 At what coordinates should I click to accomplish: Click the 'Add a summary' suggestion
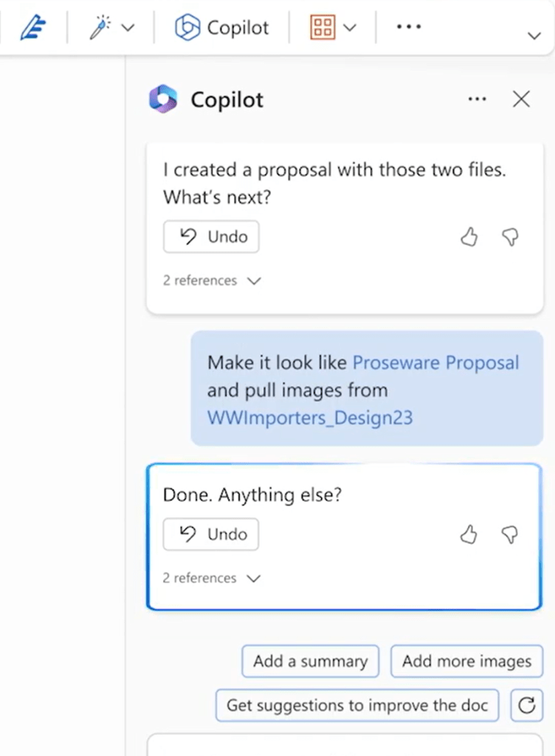click(310, 661)
